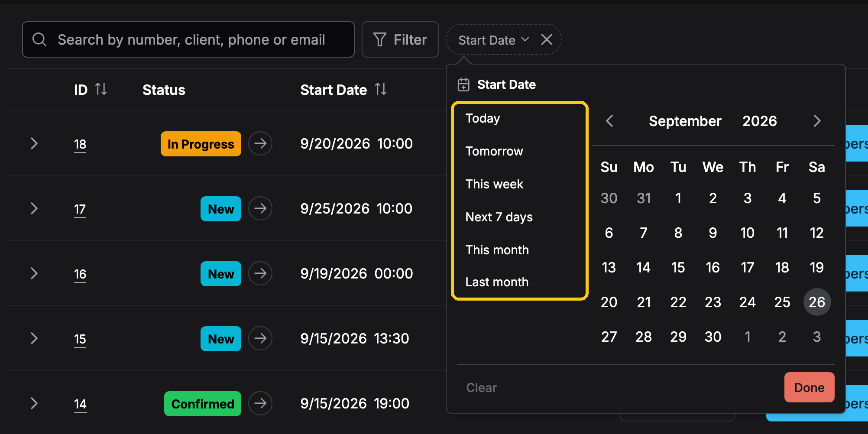Click the arrow icon beside Confirmed status
The image size is (868, 434).
260,403
